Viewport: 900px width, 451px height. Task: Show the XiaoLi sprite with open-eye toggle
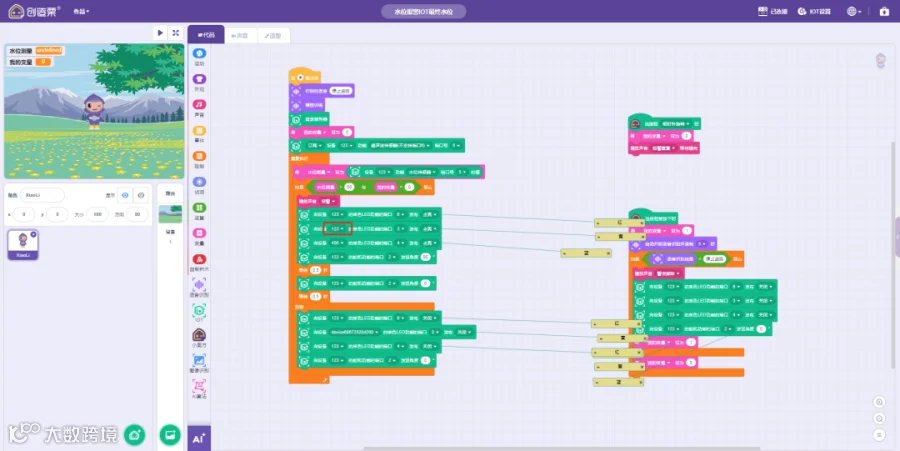tap(125, 195)
